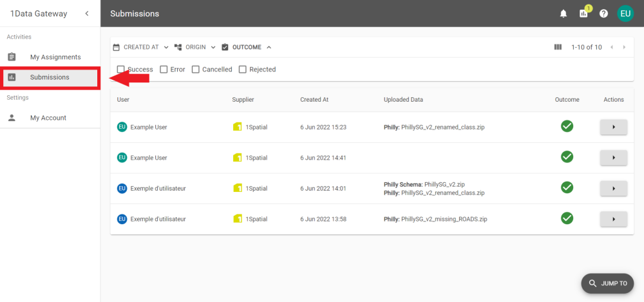Tick the Success checkbox
644x302 pixels.
[121, 70]
